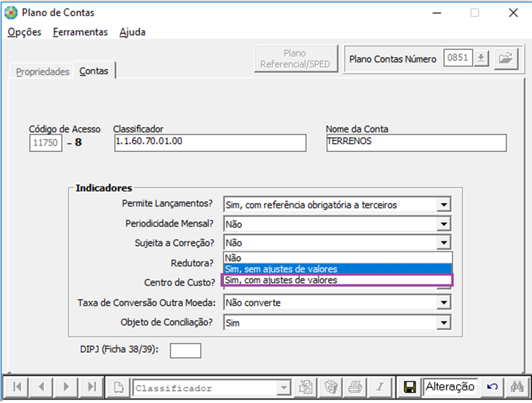This screenshot has width=532, height=403.
Task: Open the Classificador dropdown in bottom toolbar
Action: point(283,387)
